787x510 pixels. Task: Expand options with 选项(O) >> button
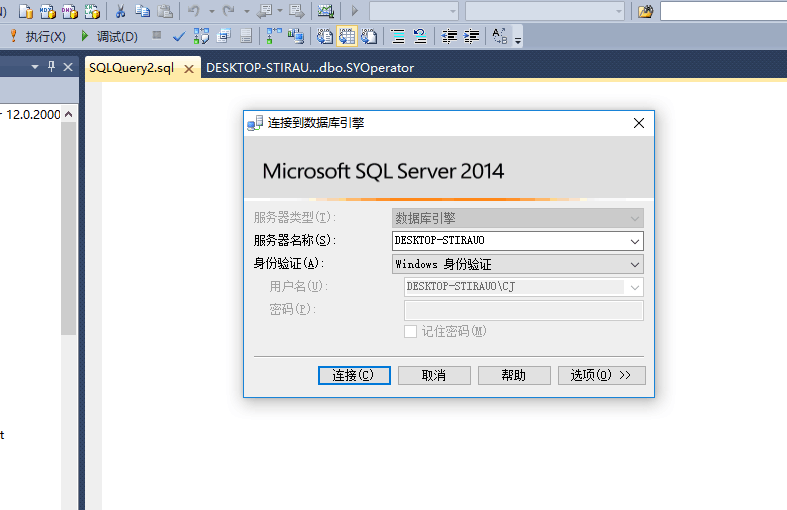(x=602, y=375)
